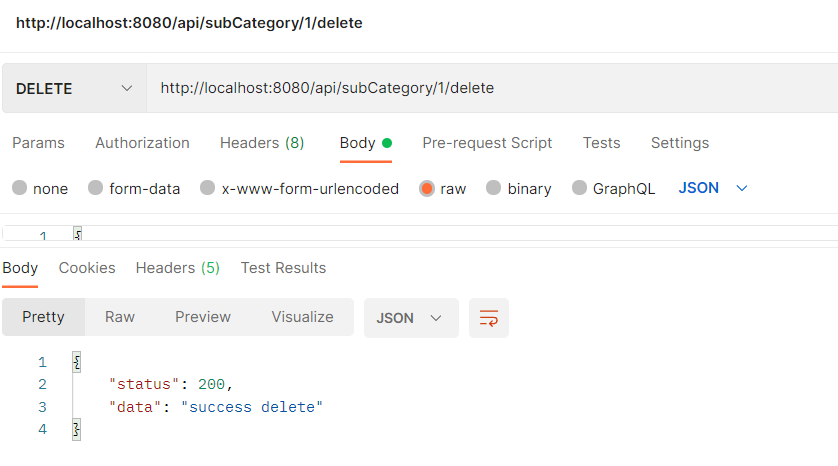Click the request URL input field

[492, 88]
